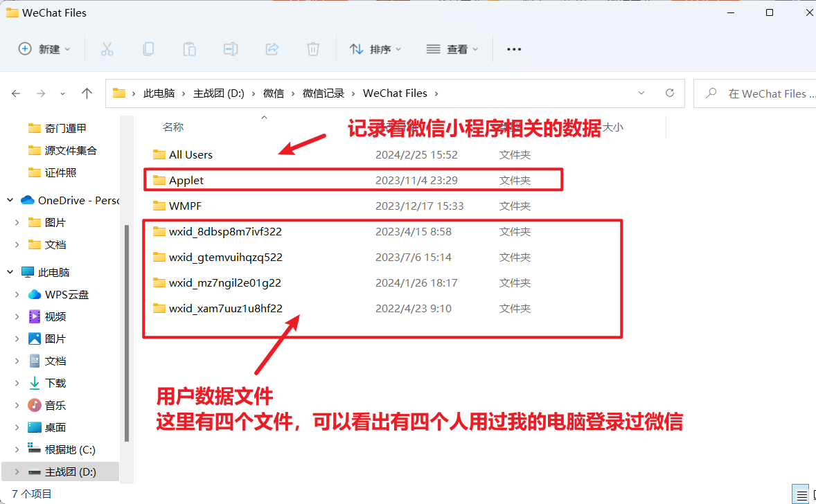Image resolution: width=816 pixels, height=504 pixels.
Task: Click the date 2024/2/25 15:52
Action: [x=416, y=154]
